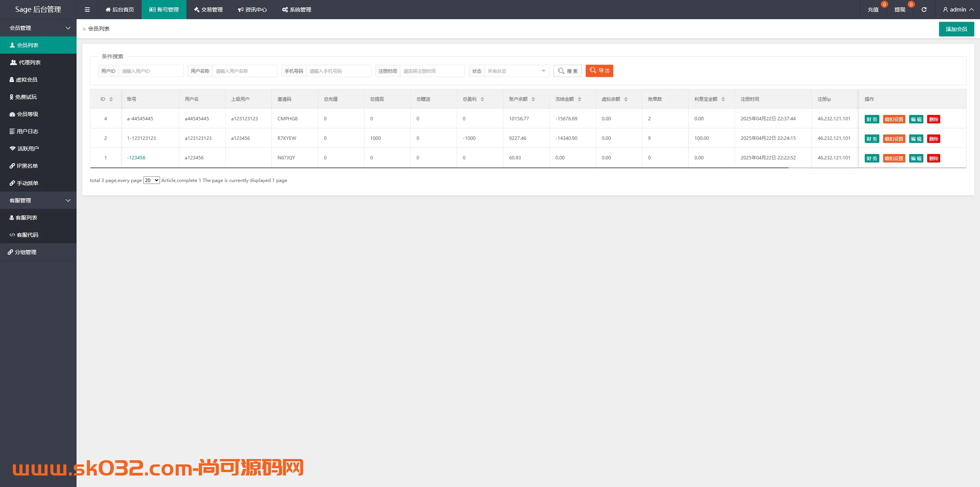Sort by 总盈利 column arrows
Image resolution: width=980 pixels, height=487 pixels.
pyautogui.click(x=482, y=99)
